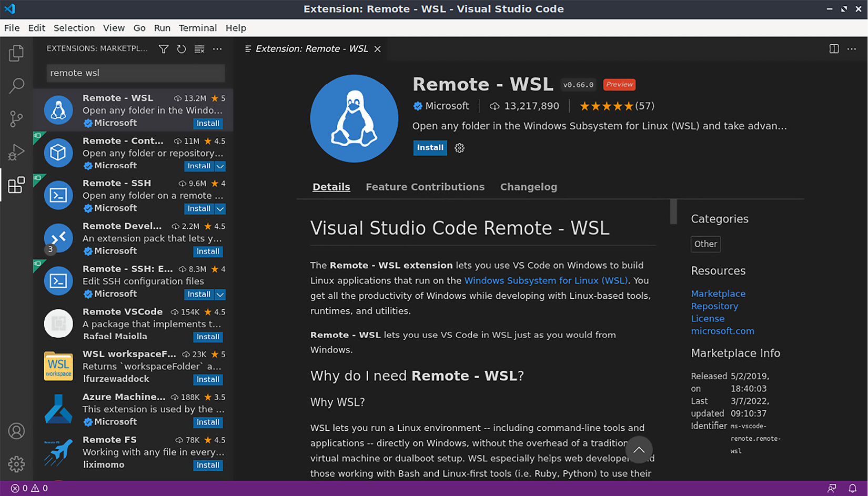Clear extensions search results icon
868x496 pixels.
[x=199, y=49]
